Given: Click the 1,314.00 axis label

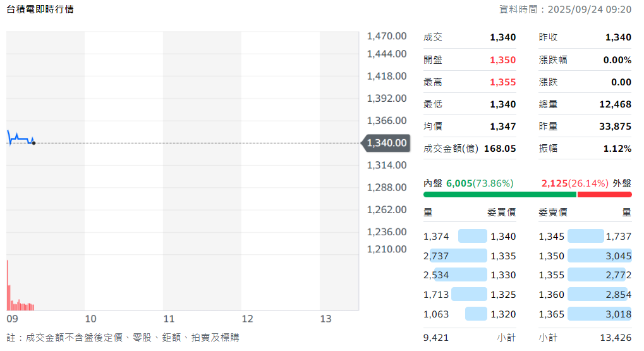Looking at the screenshot, I should [x=387, y=165].
